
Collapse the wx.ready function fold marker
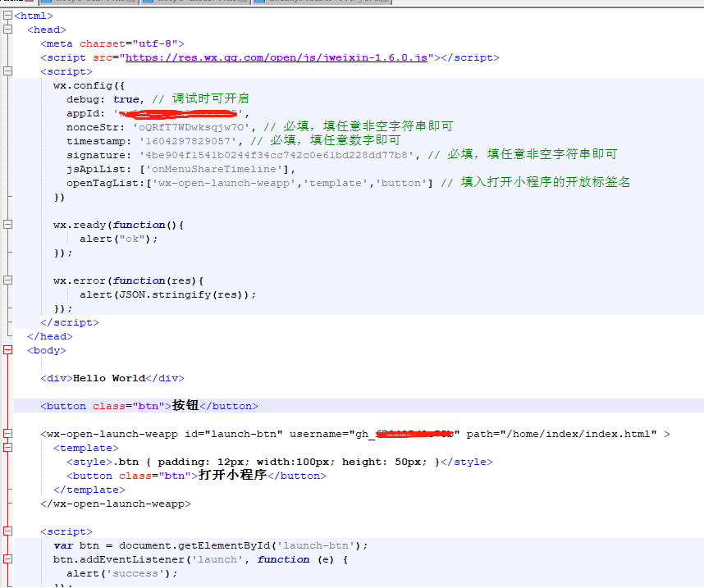click(x=7, y=225)
